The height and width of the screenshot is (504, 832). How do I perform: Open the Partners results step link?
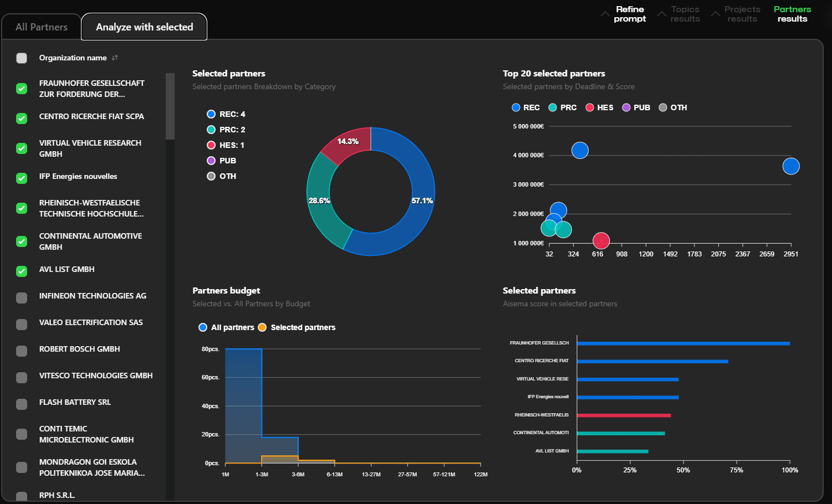coord(792,14)
